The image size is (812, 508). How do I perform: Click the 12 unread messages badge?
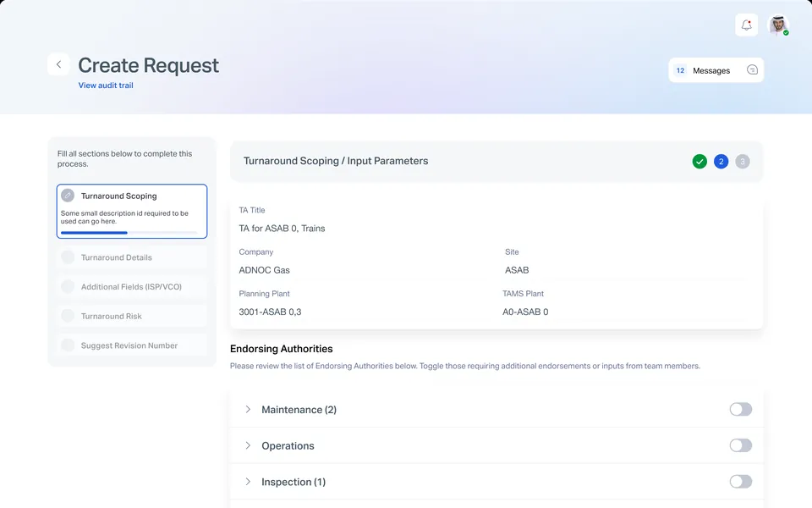(x=680, y=70)
